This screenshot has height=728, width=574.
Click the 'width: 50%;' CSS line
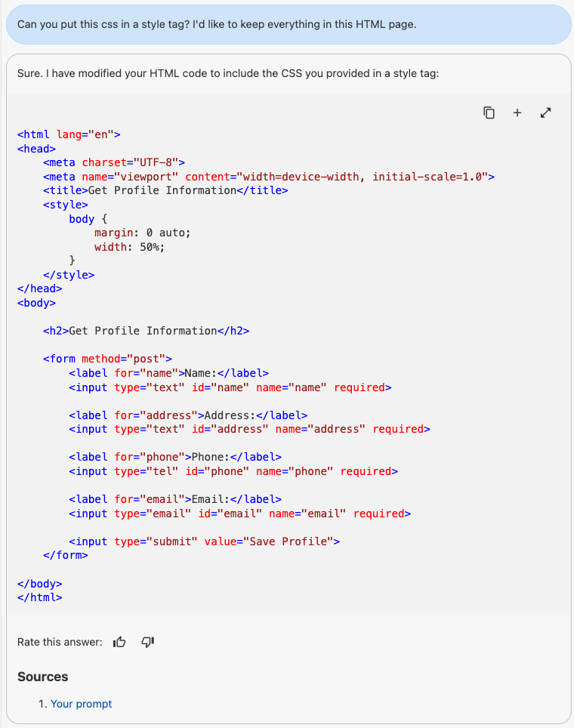point(129,247)
